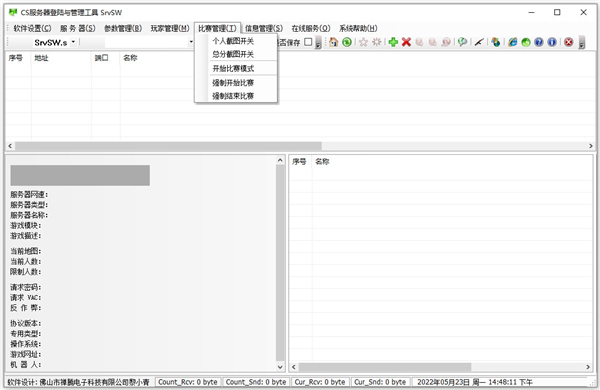Viewport: 600px width, 390px height.
Task: Click the app icon in the title bar
Action: [x=13, y=12]
